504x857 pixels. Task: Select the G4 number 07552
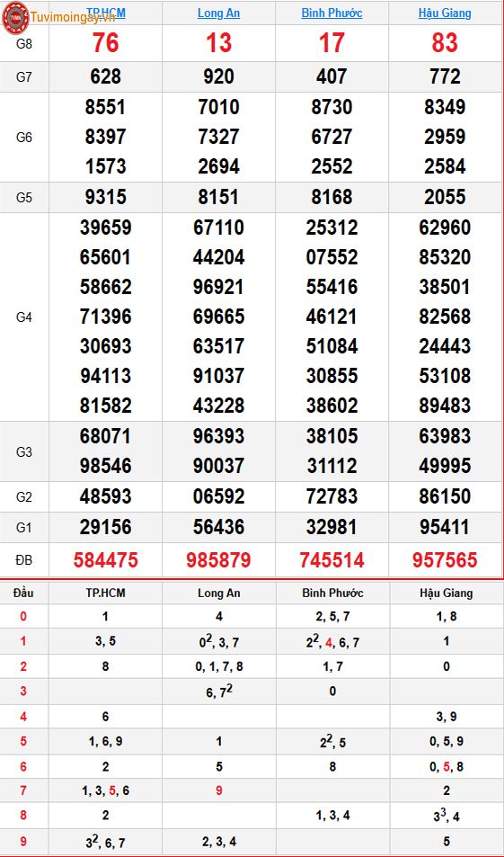(x=332, y=257)
